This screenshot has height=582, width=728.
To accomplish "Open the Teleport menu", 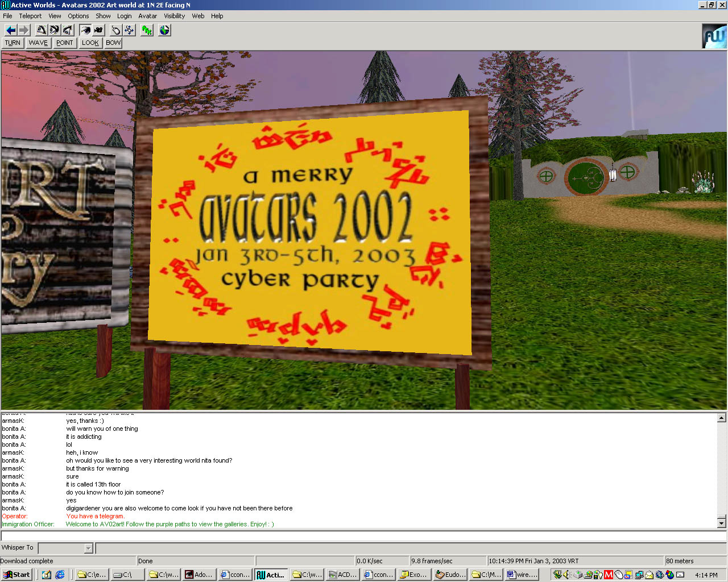I will (30, 16).
